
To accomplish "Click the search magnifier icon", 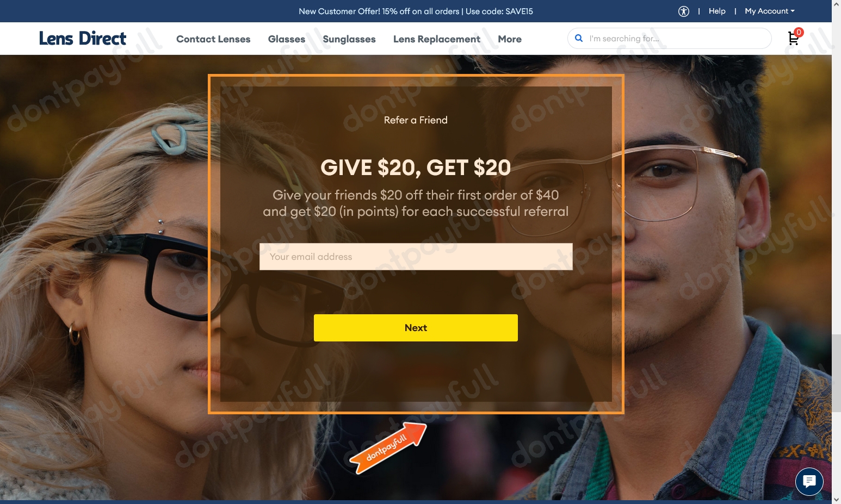I will point(579,38).
